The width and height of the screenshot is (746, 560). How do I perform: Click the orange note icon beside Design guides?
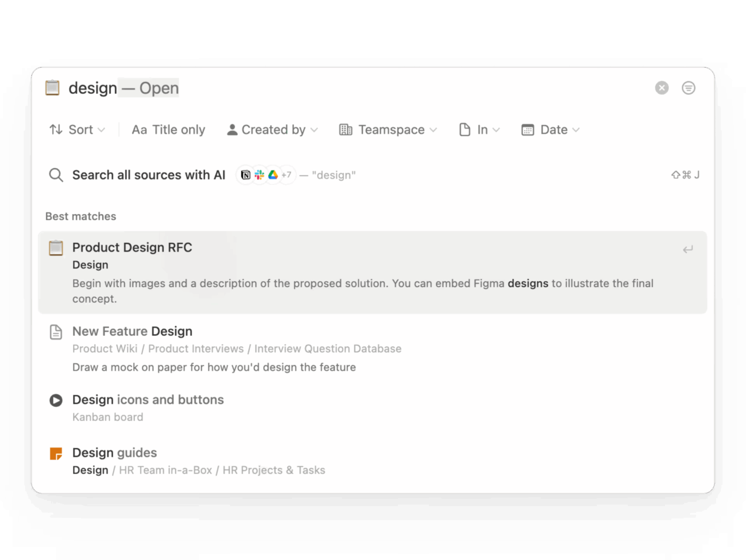[56, 453]
